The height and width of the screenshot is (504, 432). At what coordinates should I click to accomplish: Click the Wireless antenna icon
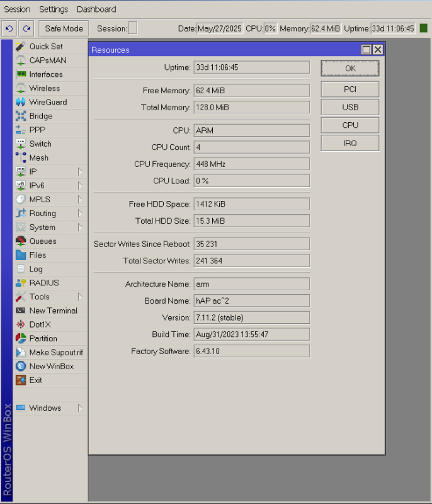pyautogui.click(x=21, y=88)
